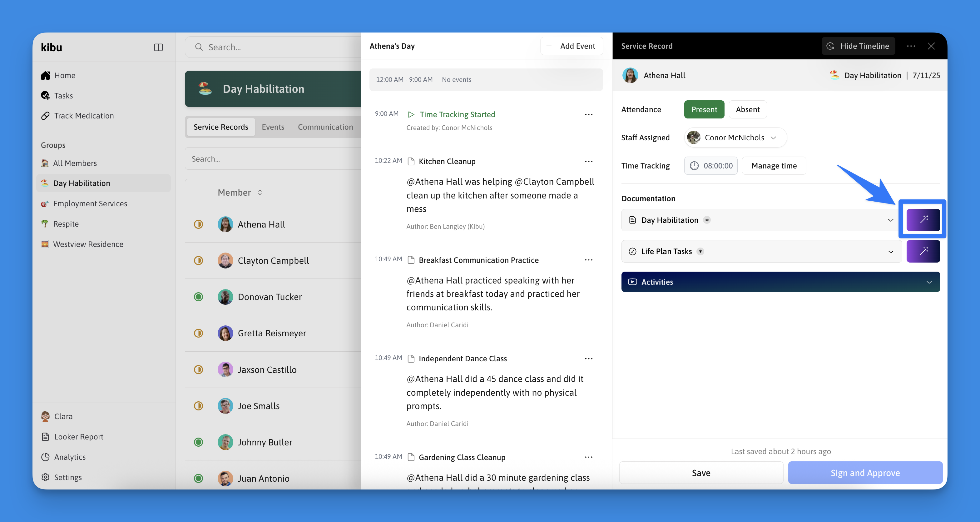The image size is (980, 522).
Task: Click the Manage time button
Action: tap(774, 166)
